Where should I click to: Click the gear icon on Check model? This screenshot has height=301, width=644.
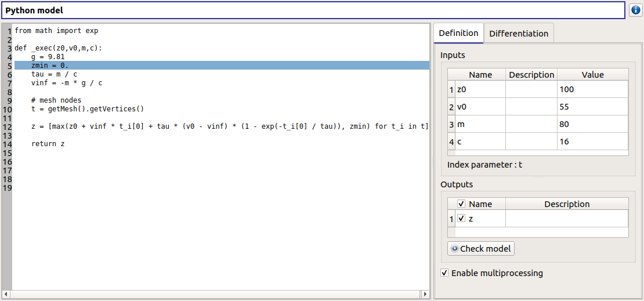pos(454,249)
